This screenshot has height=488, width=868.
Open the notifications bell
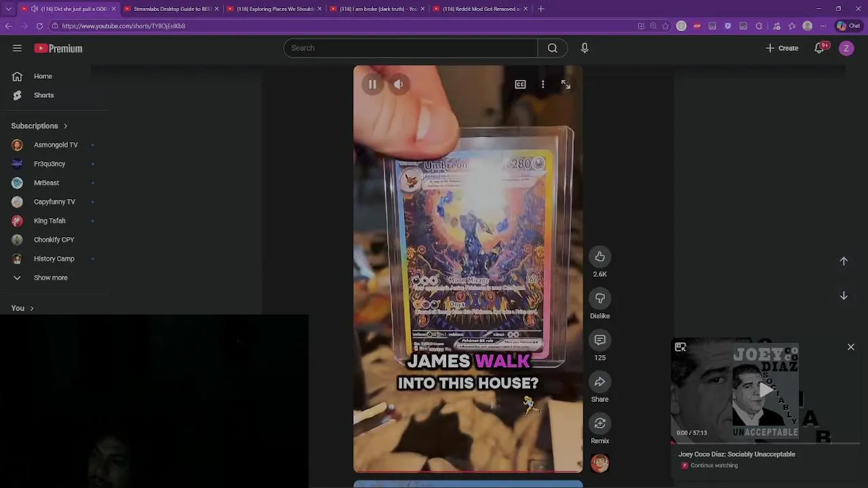pos(820,48)
